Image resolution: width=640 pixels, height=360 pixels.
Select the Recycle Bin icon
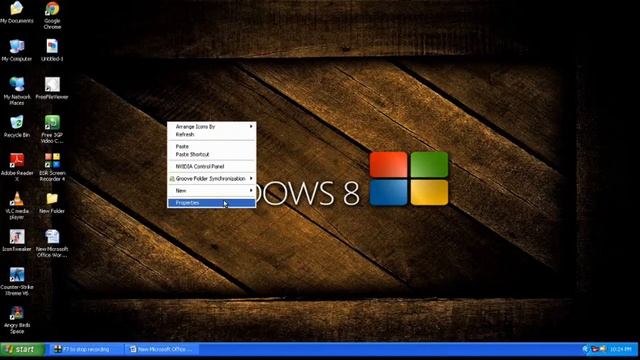(17, 127)
